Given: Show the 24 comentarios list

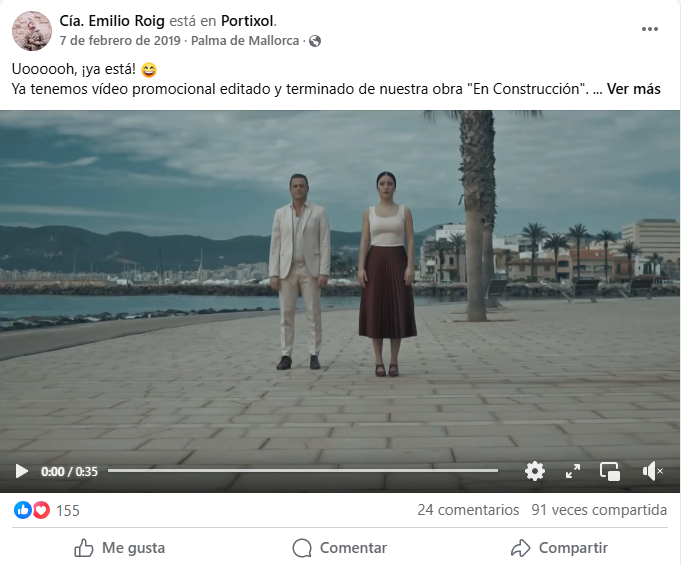Looking at the screenshot, I should coord(468,510).
